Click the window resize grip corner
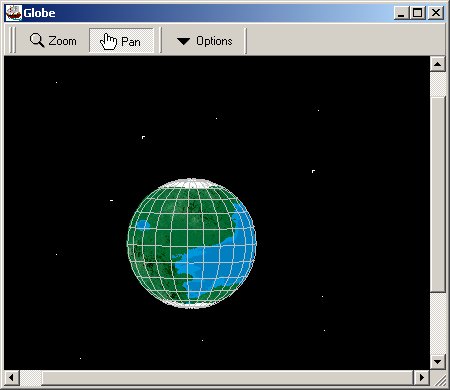 point(439,379)
